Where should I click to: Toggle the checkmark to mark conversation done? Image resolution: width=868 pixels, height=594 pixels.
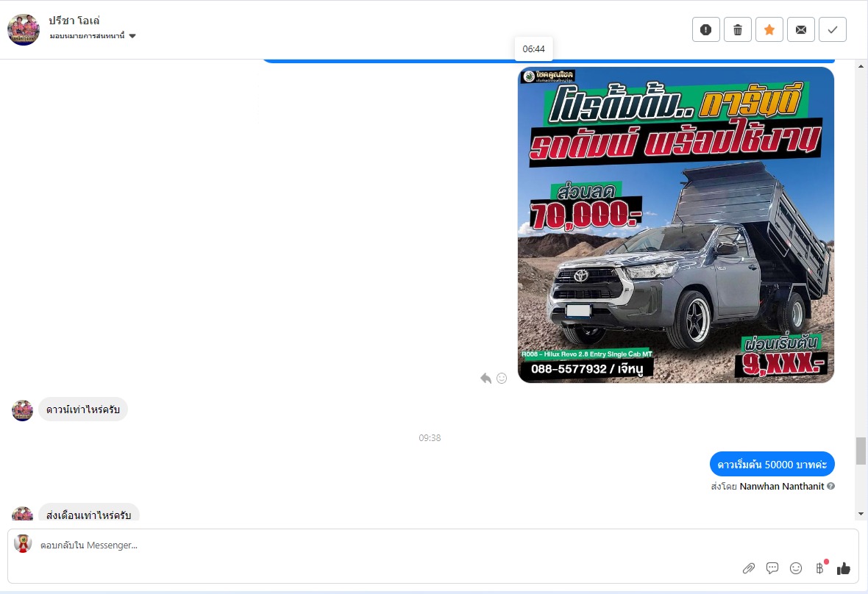pos(833,29)
